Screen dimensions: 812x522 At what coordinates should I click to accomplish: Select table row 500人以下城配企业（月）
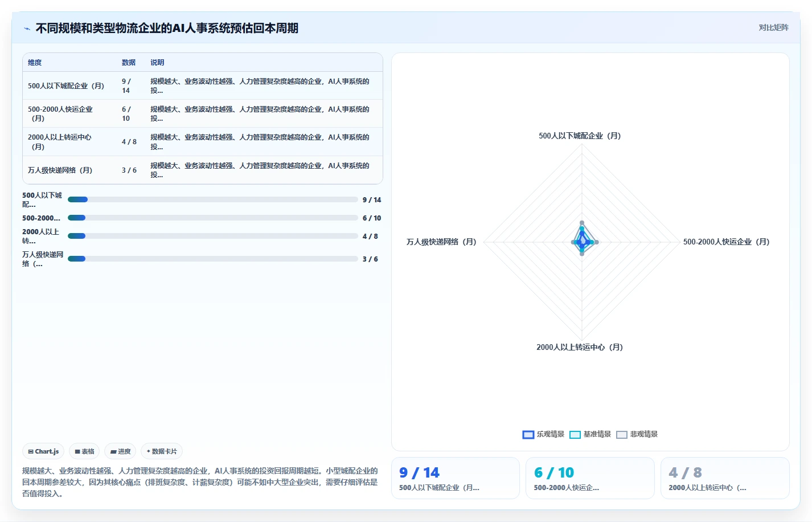(x=203, y=85)
